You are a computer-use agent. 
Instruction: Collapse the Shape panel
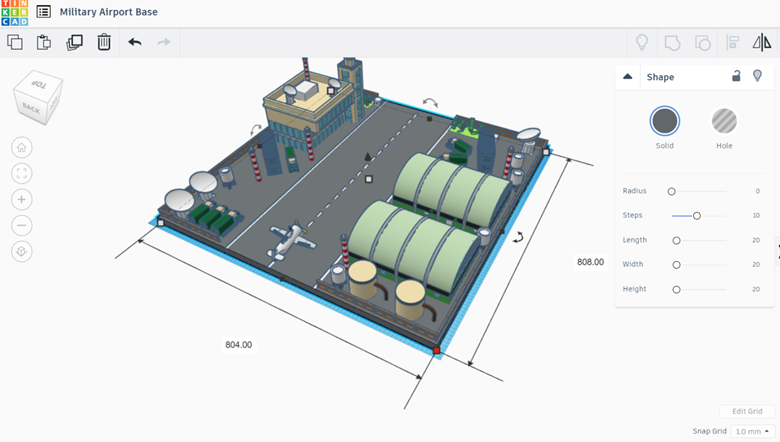click(627, 77)
